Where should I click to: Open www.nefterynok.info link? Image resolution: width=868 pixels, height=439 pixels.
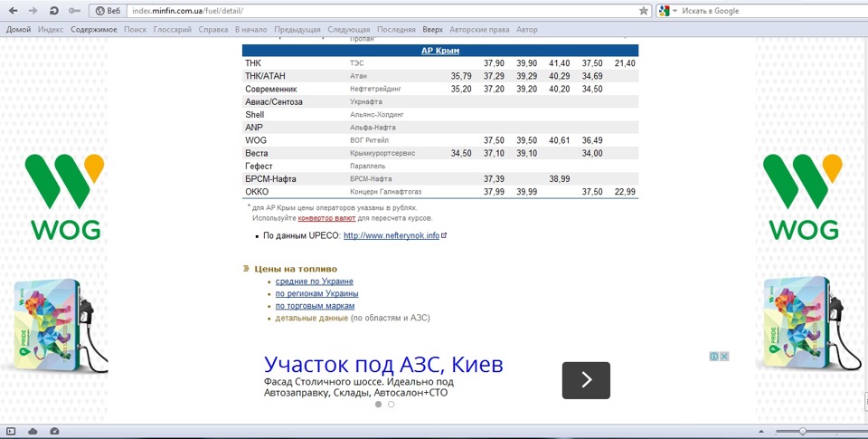tap(392, 235)
